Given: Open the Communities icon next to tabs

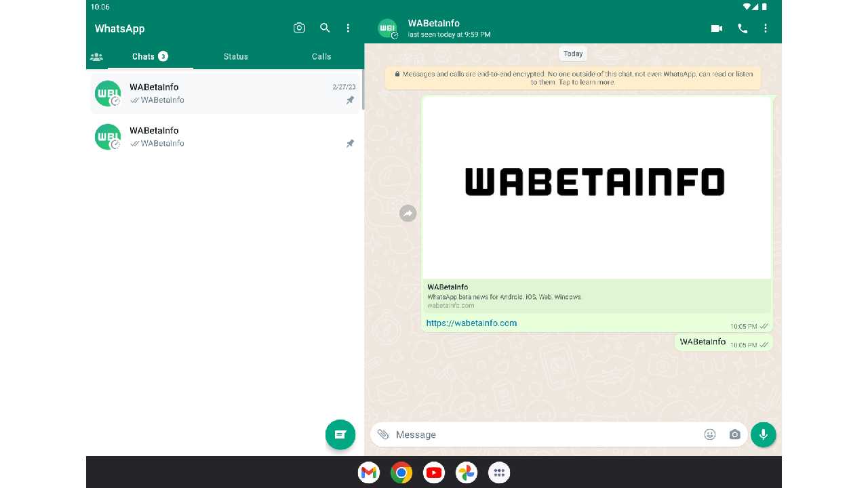Looking at the screenshot, I should pos(96,56).
